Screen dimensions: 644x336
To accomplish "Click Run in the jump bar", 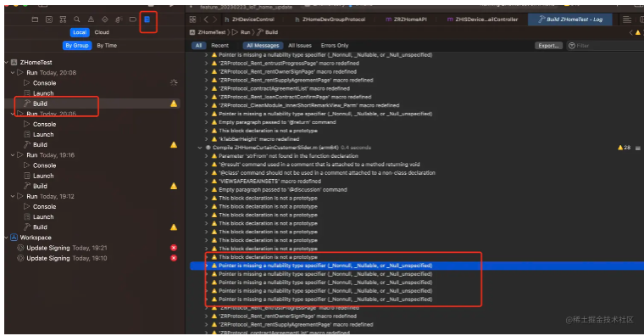I will pos(245,32).
